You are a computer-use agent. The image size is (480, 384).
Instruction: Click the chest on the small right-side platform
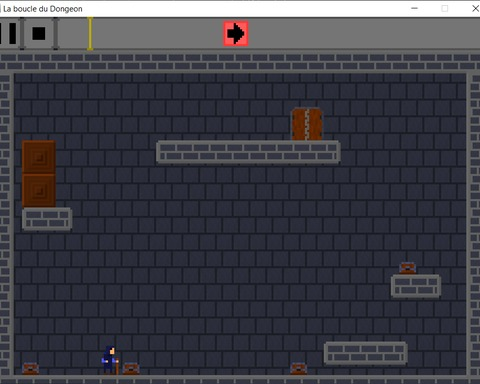tap(408, 268)
